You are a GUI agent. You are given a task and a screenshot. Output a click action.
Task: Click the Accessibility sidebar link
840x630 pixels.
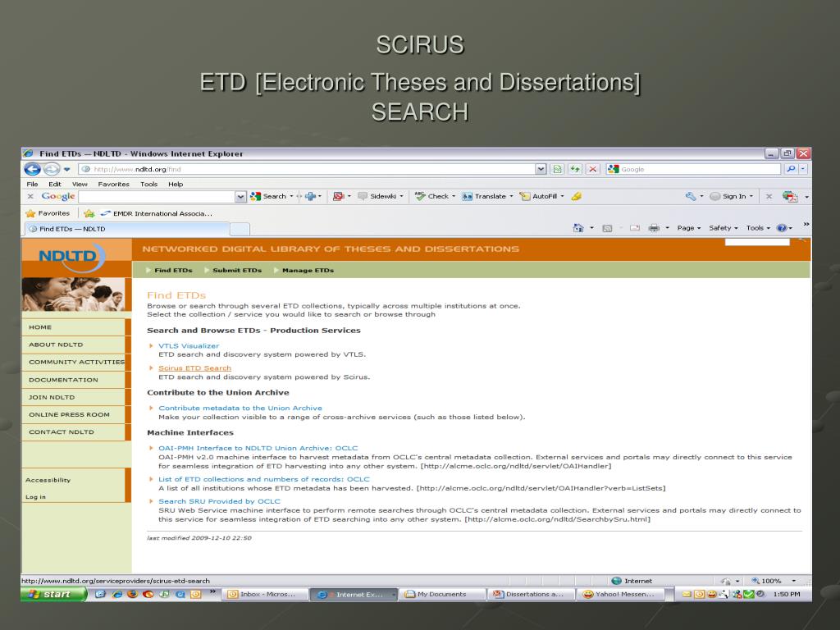click(48, 481)
